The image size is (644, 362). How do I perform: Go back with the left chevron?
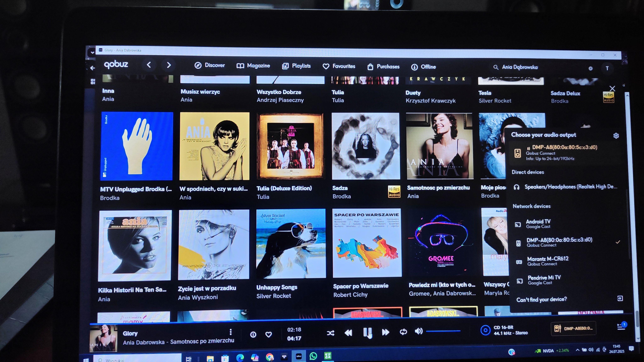tap(149, 65)
